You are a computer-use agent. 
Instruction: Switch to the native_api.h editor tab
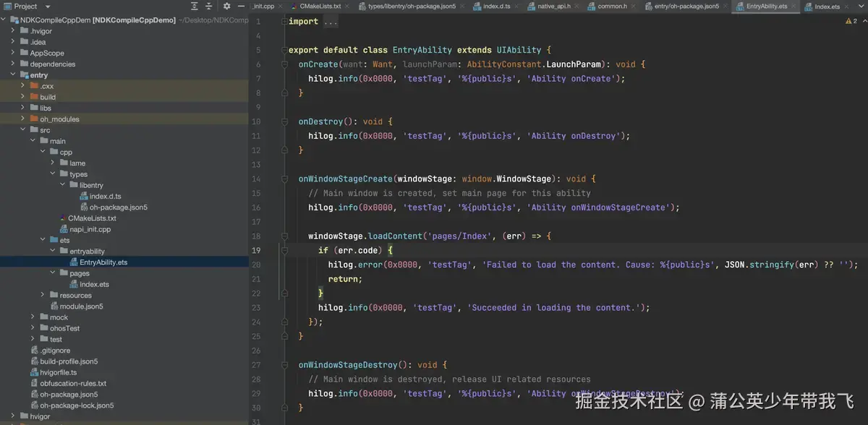pos(555,6)
